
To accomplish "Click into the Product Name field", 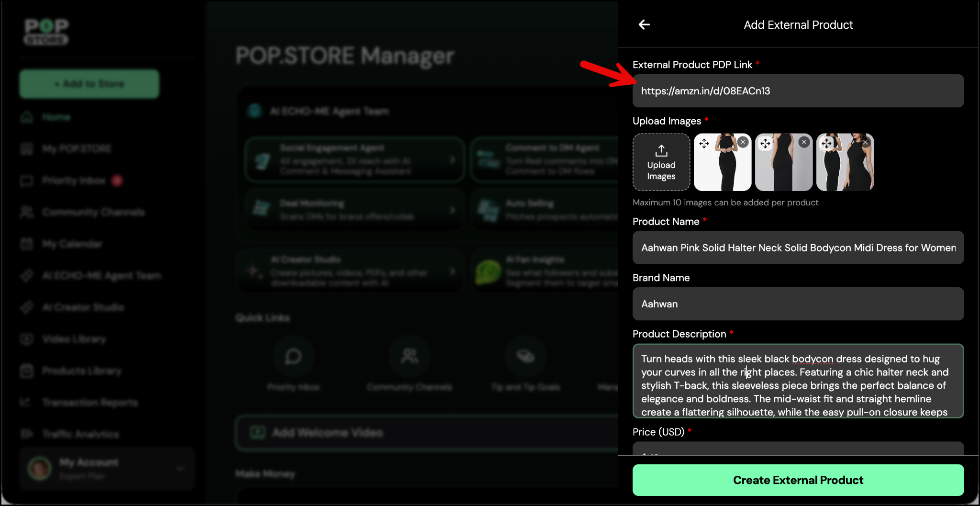I will tap(798, 248).
